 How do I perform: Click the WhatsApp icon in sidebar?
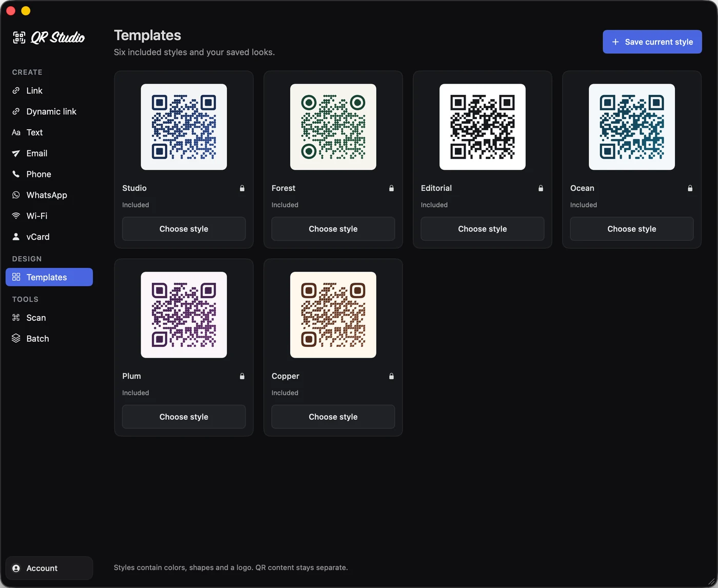[x=16, y=195]
